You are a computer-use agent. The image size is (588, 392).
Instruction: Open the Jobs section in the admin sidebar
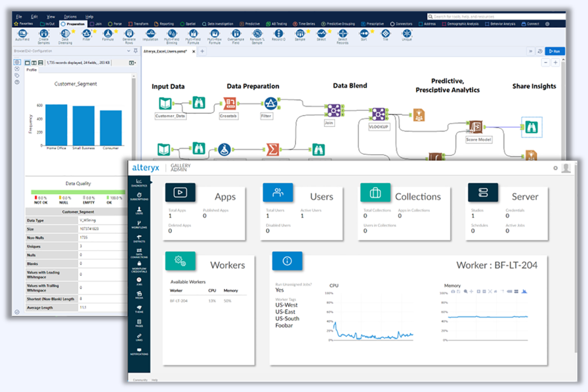tap(139, 278)
